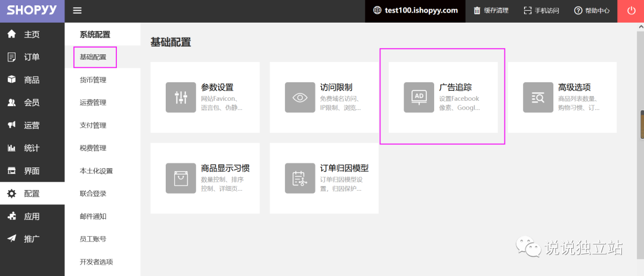The width and height of the screenshot is (644, 276).
Task: Select 联合登录 in the submenu
Action: 93,194
